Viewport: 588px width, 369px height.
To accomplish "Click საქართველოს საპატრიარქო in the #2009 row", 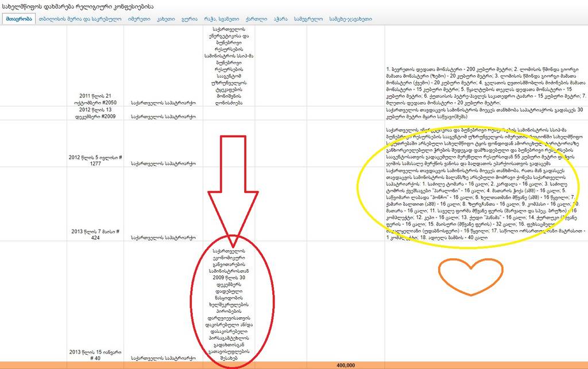I will 164,116.
